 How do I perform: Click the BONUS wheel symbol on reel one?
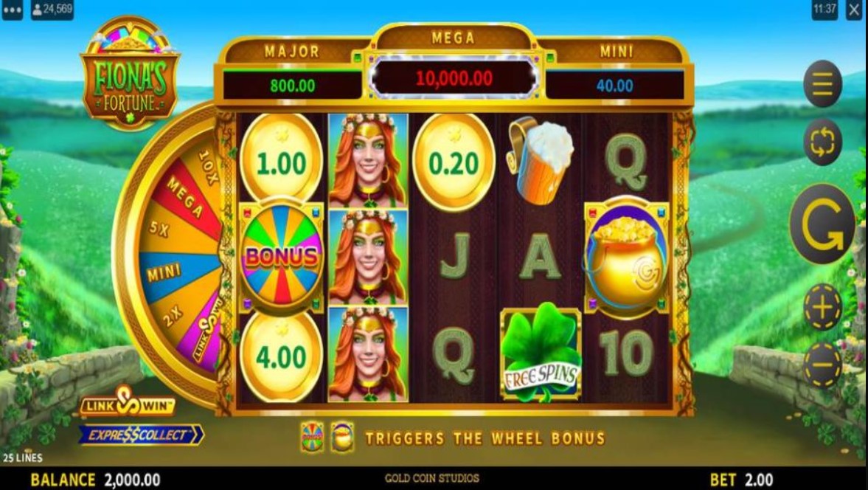coord(281,257)
